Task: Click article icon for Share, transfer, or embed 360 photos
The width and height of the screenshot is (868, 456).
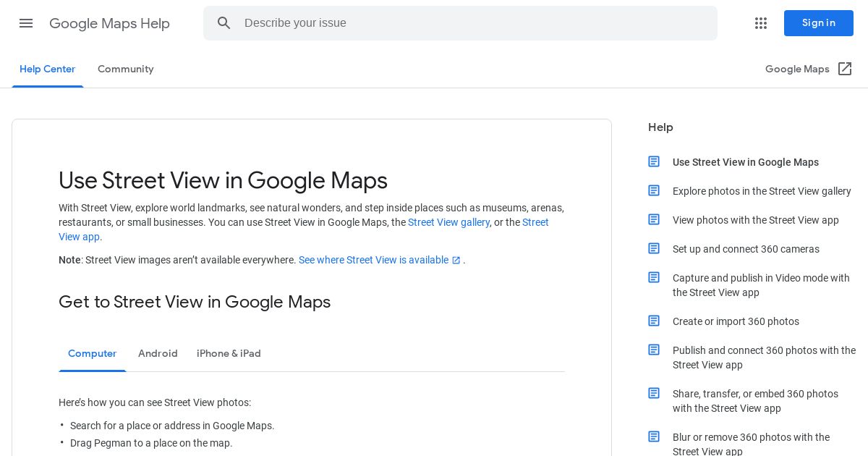Action: tap(654, 393)
